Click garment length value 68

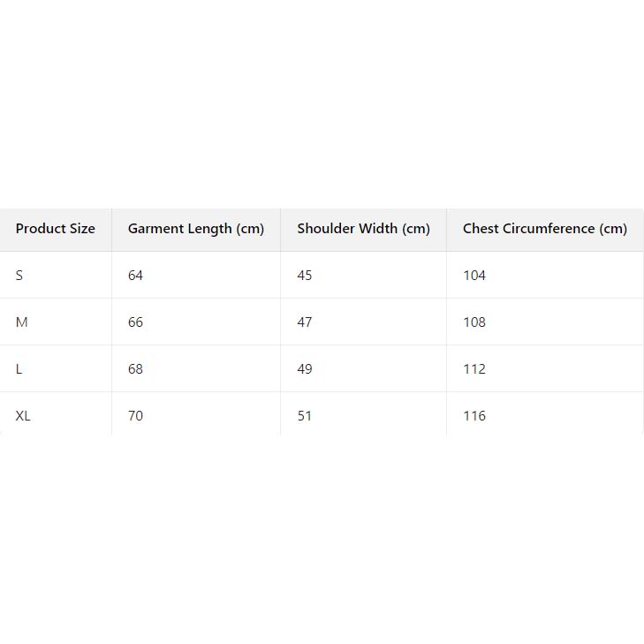coord(135,369)
